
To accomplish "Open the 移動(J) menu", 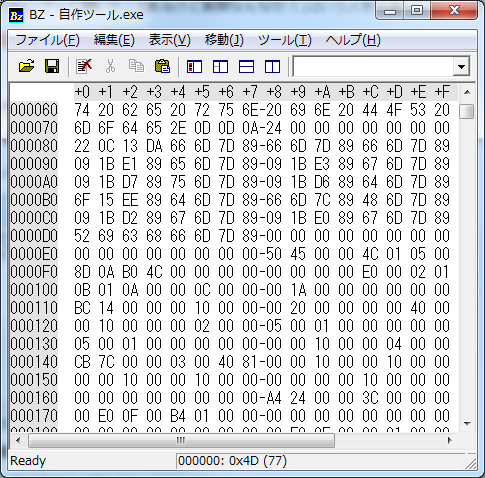I will [224, 40].
